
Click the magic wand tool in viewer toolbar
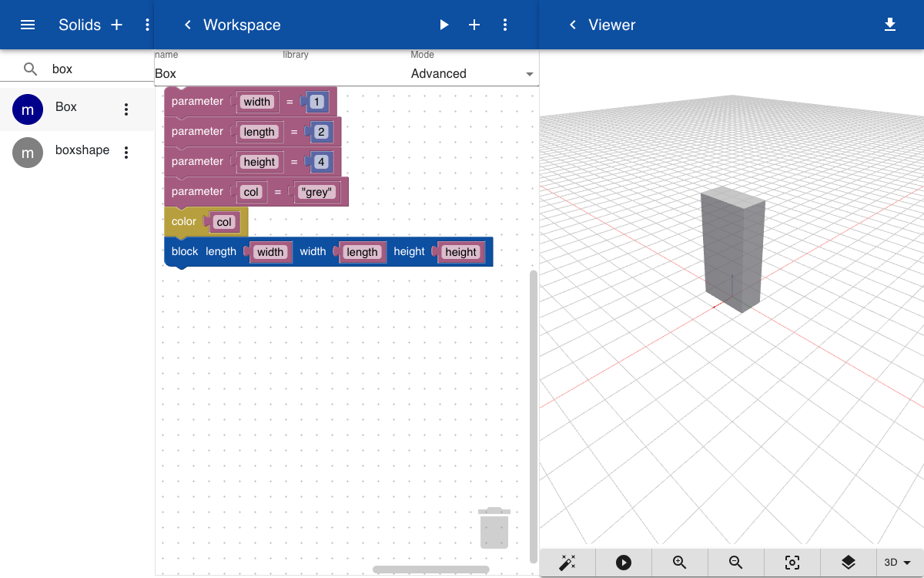(x=567, y=563)
